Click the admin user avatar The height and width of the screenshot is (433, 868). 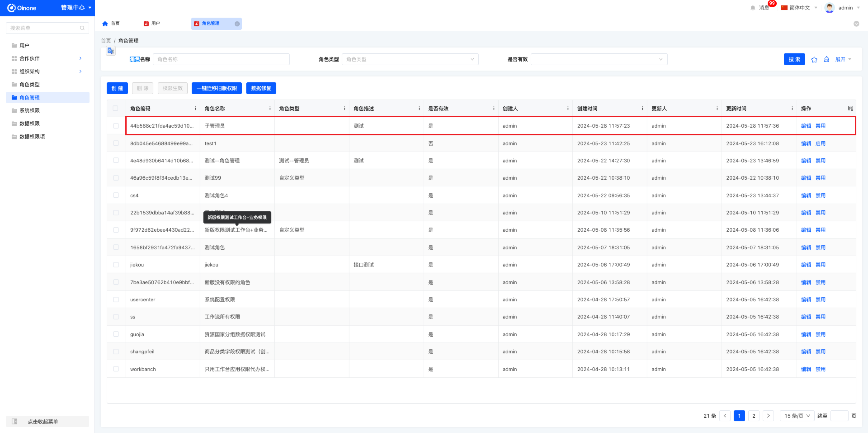tap(829, 8)
